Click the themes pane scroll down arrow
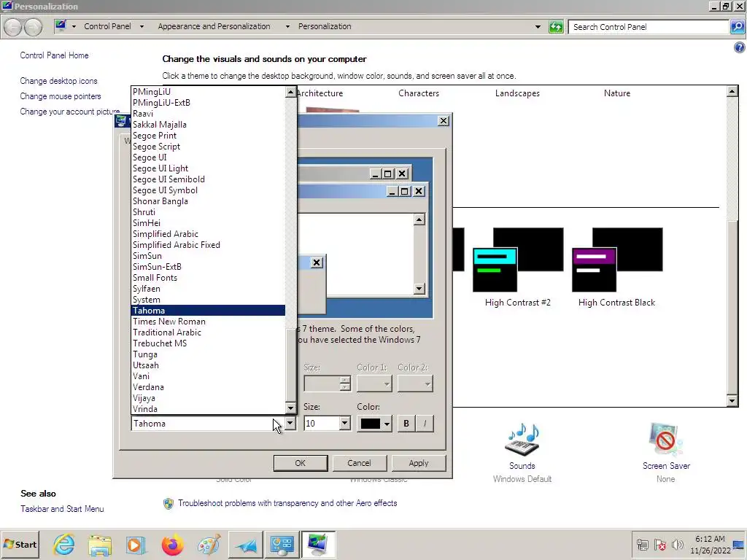The width and height of the screenshot is (747, 560). pos(732,400)
